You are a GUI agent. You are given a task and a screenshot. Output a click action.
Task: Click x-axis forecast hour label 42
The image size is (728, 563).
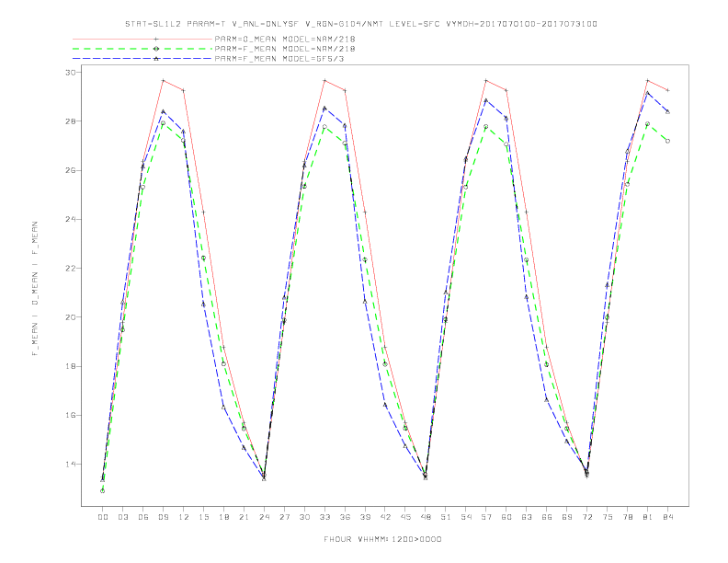click(385, 517)
